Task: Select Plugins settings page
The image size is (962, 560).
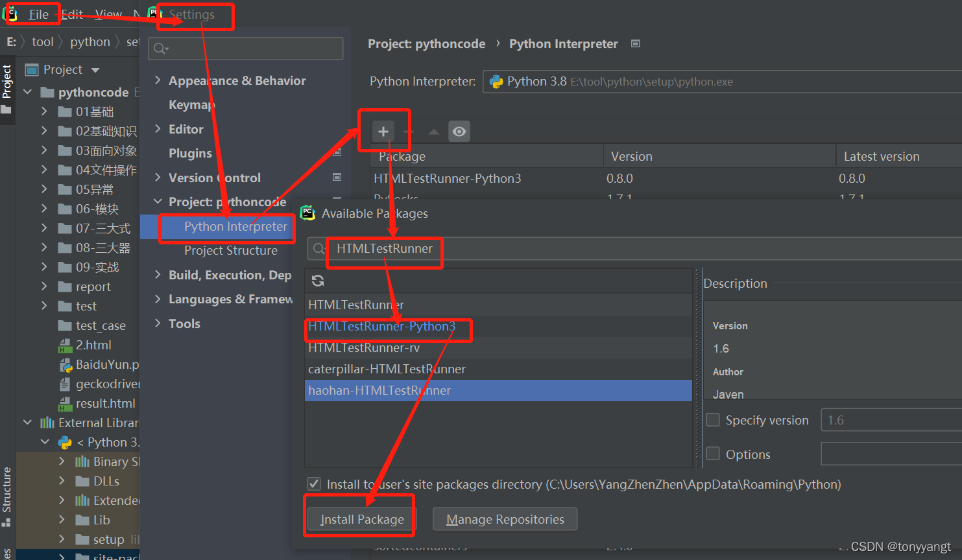Action: (190, 153)
